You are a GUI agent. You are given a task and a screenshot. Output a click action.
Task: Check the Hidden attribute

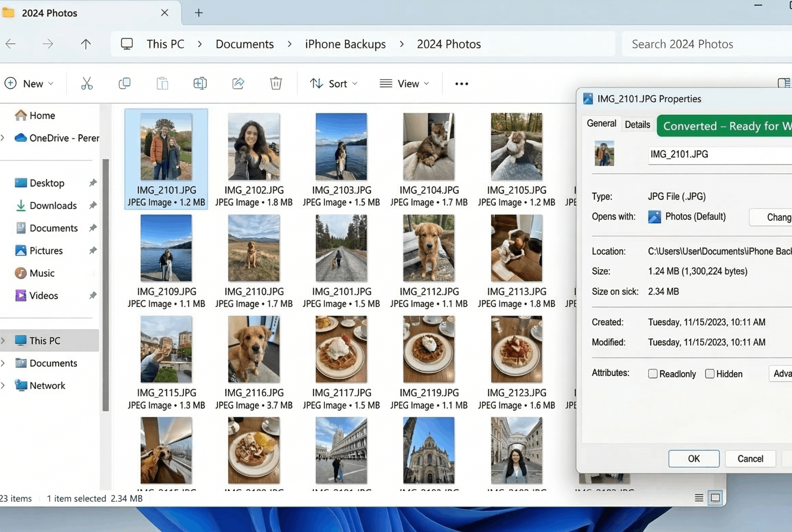(710, 374)
